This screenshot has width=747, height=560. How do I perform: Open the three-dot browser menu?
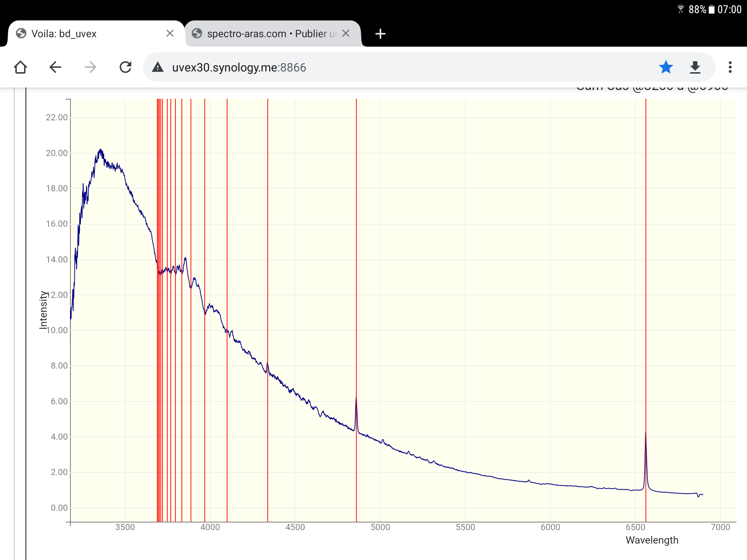point(730,67)
